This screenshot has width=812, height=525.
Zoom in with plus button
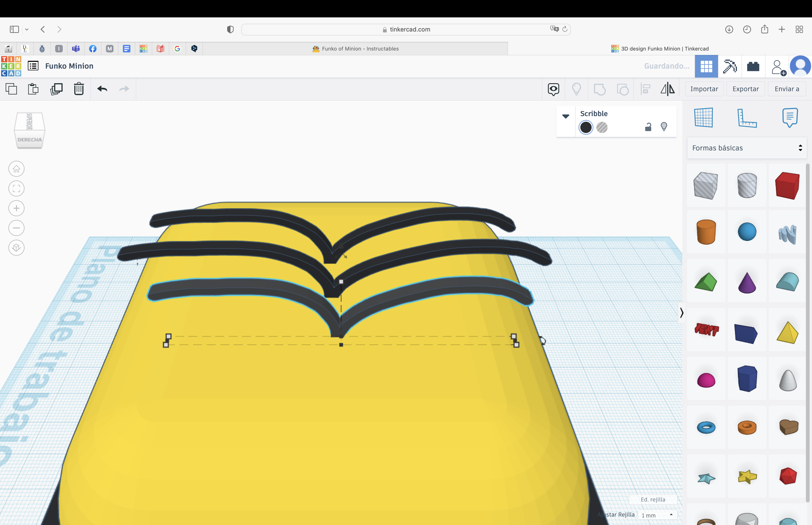(x=16, y=208)
